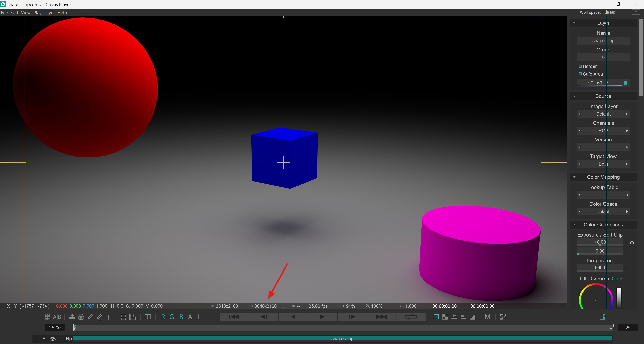Step one frame backward
Image resolution: width=644 pixels, height=344 pixels.
[264, 317]
